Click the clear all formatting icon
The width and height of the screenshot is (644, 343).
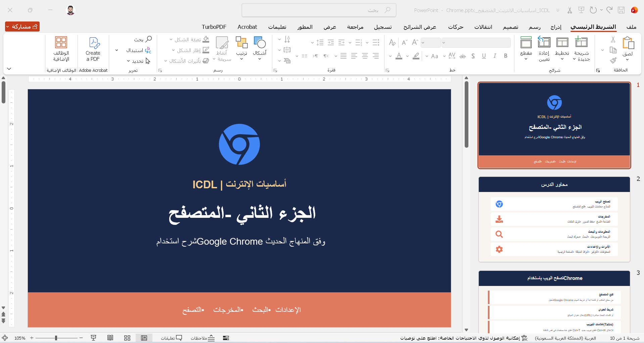pos(392,42)
